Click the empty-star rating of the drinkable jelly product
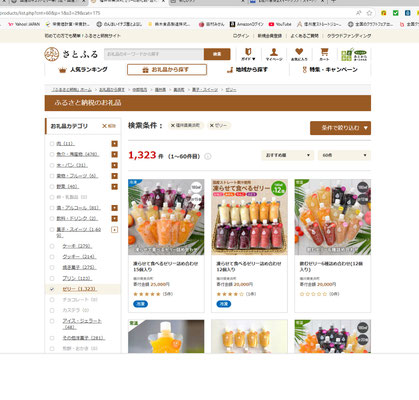 coord(313,294)
